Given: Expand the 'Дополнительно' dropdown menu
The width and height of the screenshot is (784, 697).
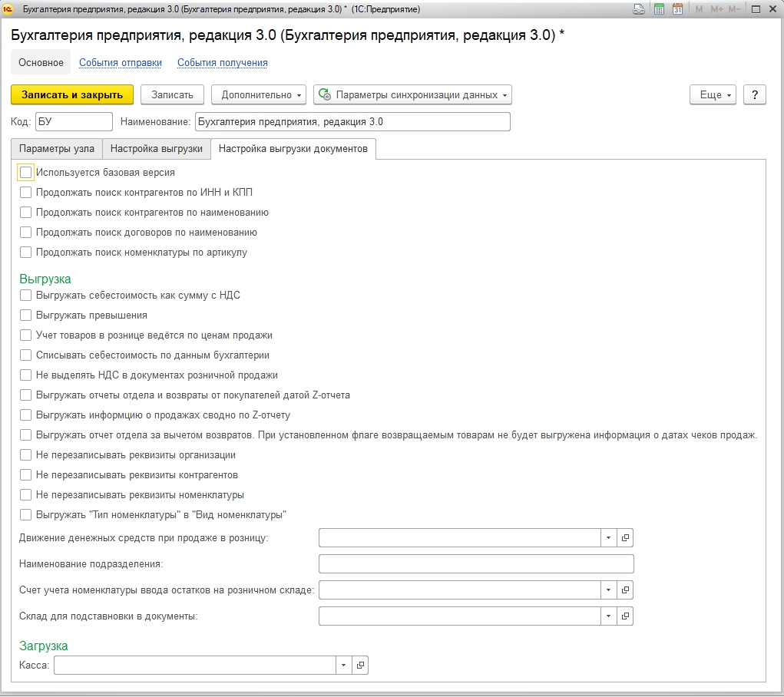Looking at the screenshot, I should 259,94.
